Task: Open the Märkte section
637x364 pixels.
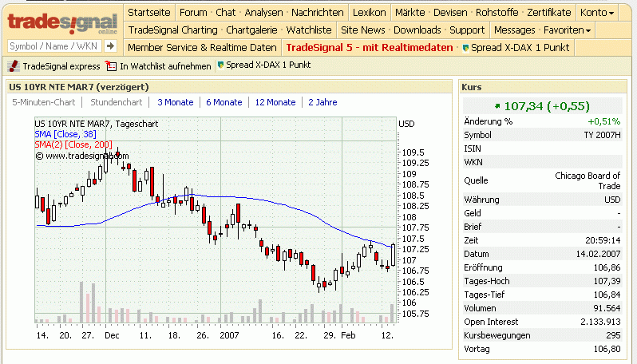Action: tap(410, 13)
